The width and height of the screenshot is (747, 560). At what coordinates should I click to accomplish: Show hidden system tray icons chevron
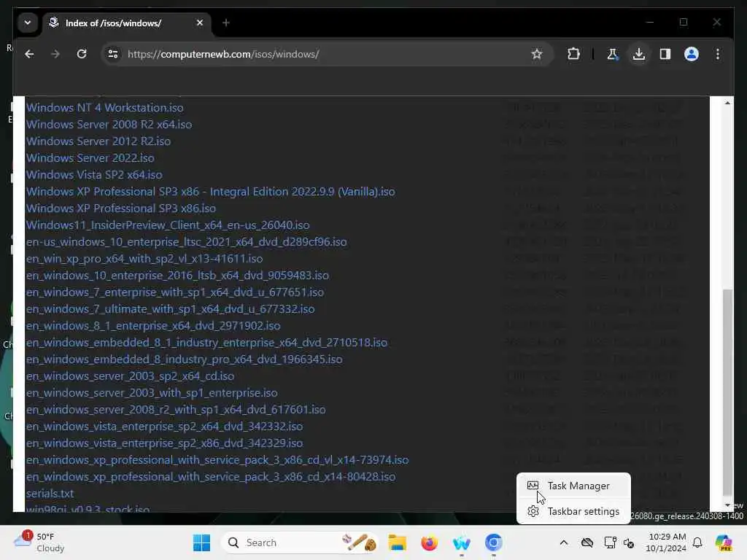[564, 542]
